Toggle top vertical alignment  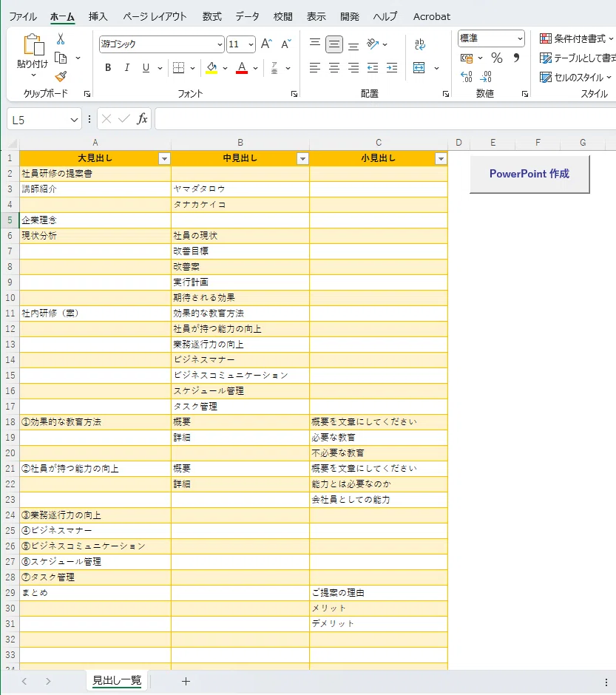click(315, 44)
